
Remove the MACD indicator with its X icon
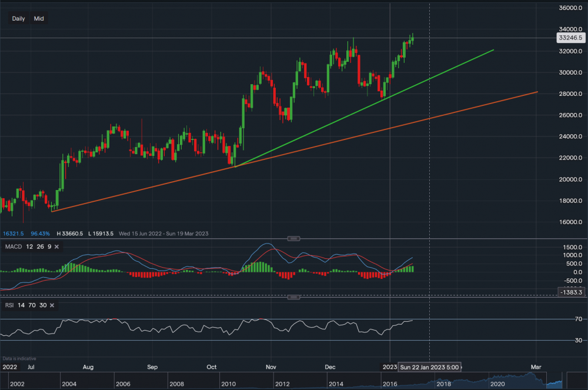coord(59,246)
